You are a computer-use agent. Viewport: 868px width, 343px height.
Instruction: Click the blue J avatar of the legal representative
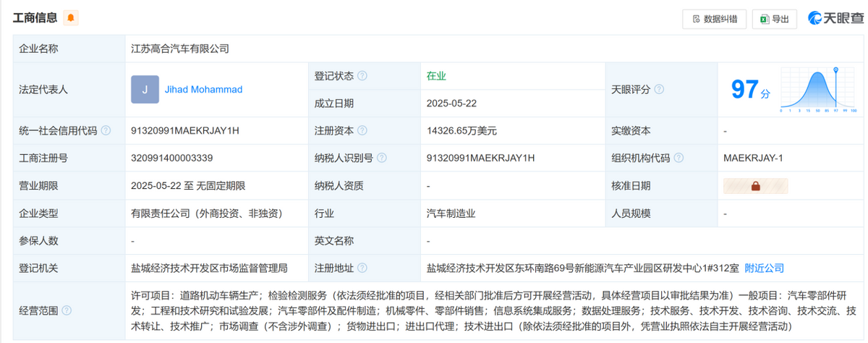145,90
